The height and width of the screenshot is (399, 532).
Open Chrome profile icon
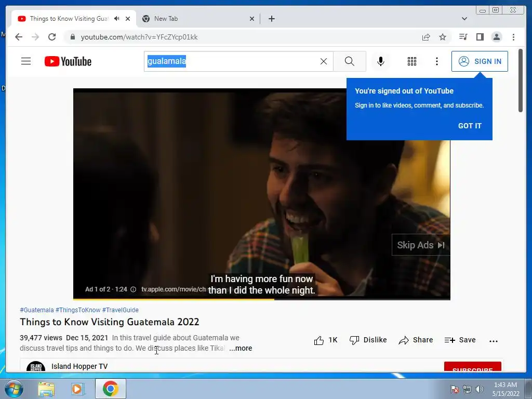496,37
